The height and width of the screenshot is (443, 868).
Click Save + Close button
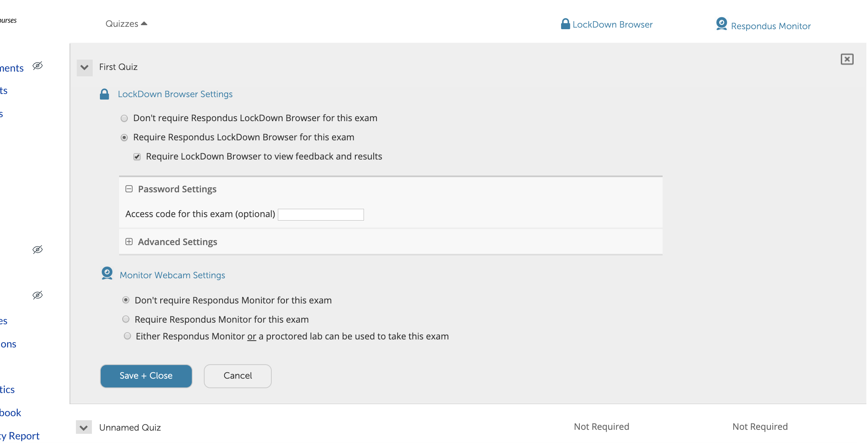(146, 375)
